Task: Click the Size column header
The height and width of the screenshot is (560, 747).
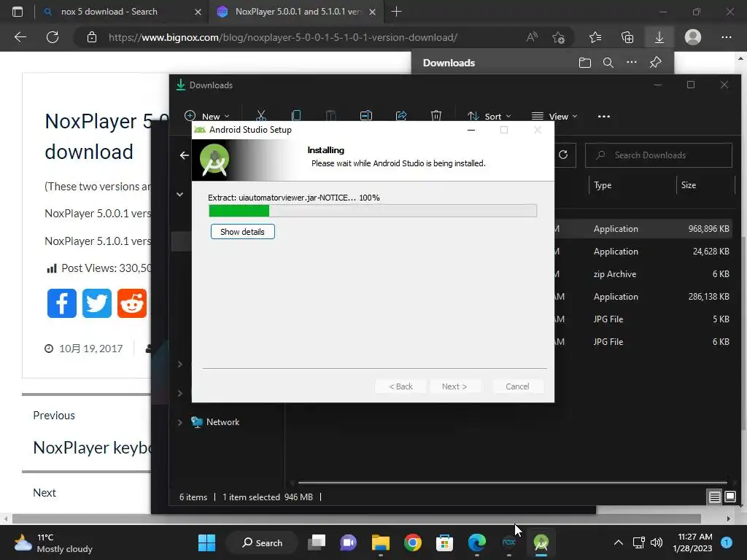Action: click(689, 185)
